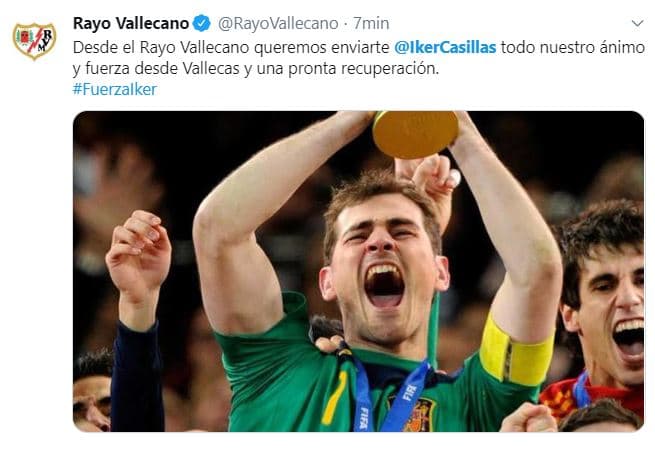Click the blue verified badge icon
This screenshot has width=655, height=450.
[203, 23]
